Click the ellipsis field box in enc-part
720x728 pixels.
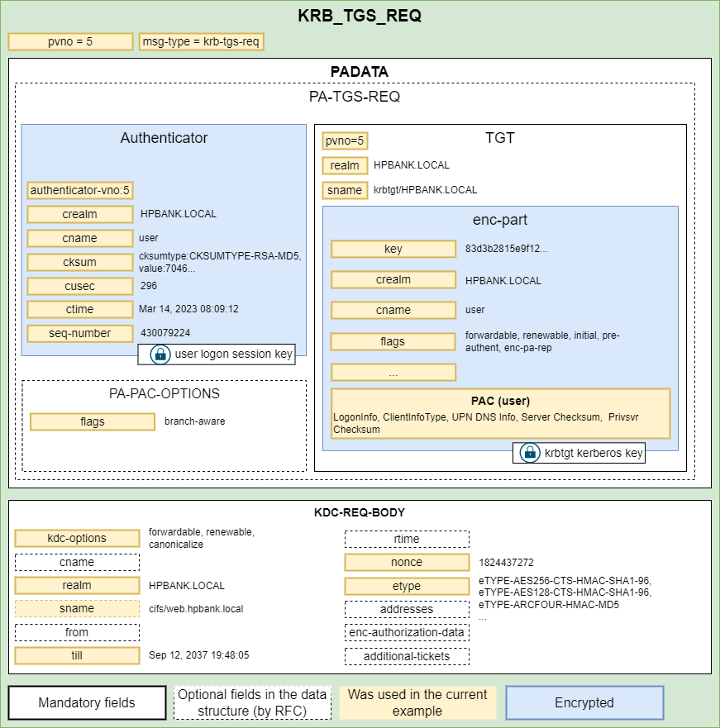(x=393, y=372)
